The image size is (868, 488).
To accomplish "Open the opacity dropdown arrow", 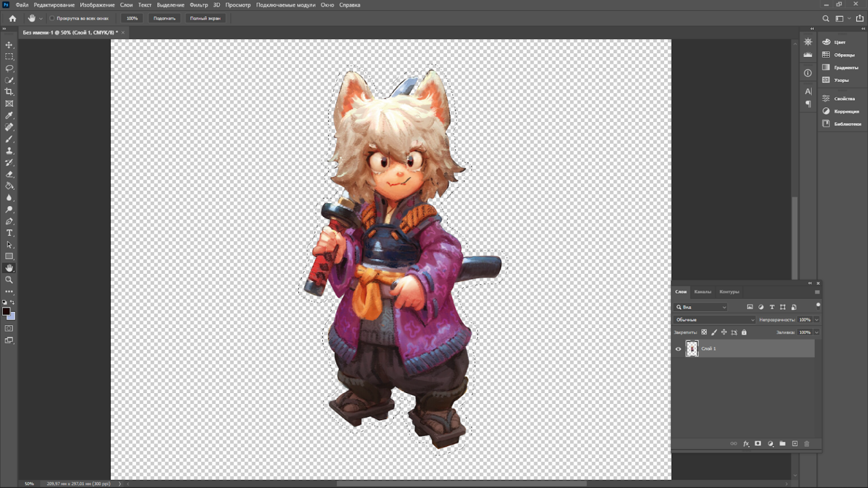I will 817,320.
